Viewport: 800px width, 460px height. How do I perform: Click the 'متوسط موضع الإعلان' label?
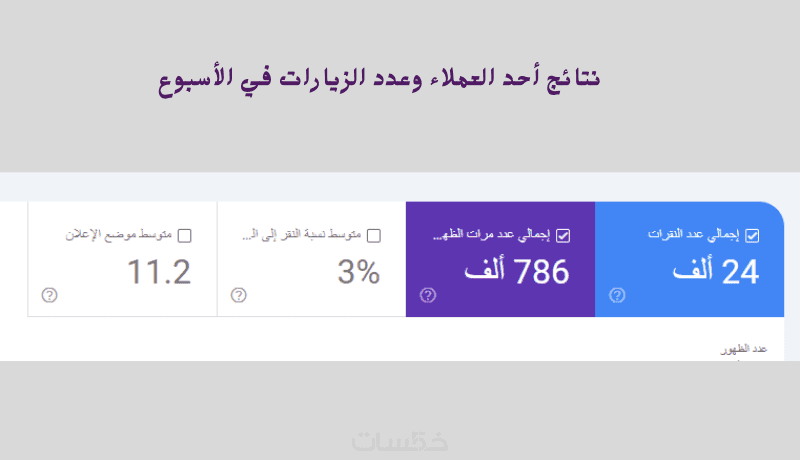[x=118, y=236]
